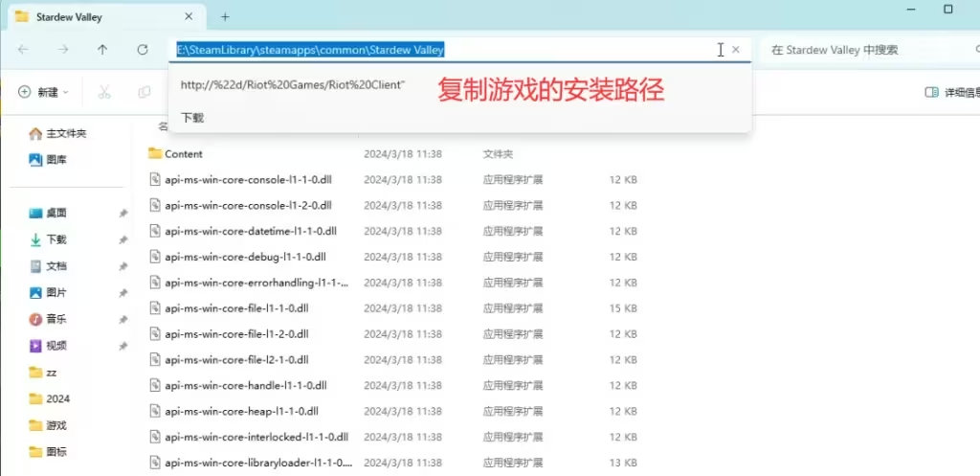Click pin icon beside 视频
Screen dimensions: 980x476
click(x=123, y=346)
